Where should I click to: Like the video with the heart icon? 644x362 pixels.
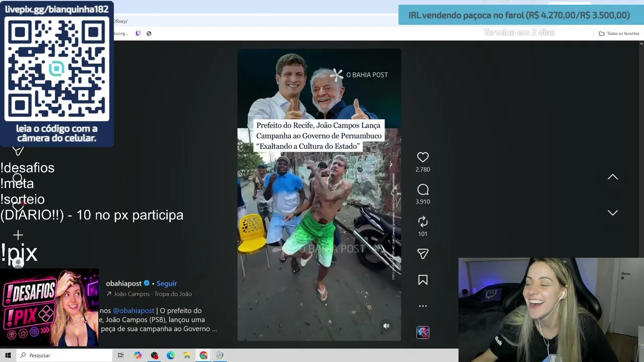(x=423, y=157)
